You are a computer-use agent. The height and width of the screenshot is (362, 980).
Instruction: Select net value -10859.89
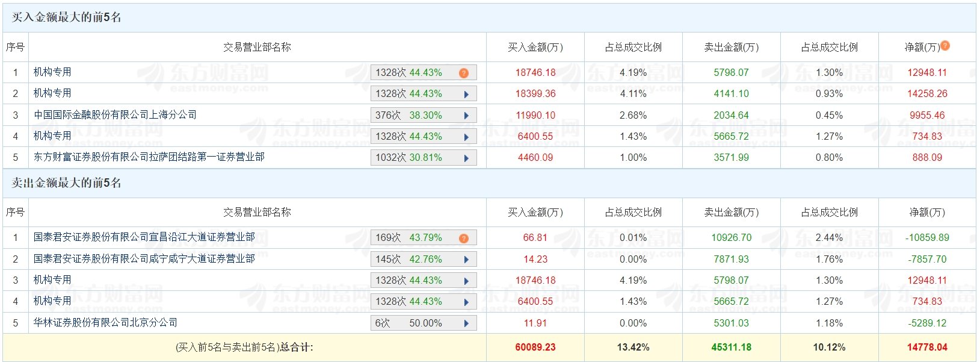[x=927, y=238]
